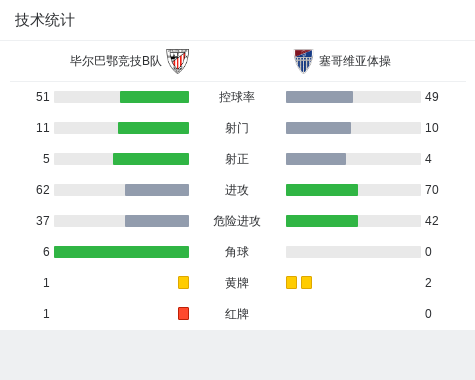Click the Gimnástica Segoviana team crest
Viewport: 475px width, 380px height.
pos(303,61)
